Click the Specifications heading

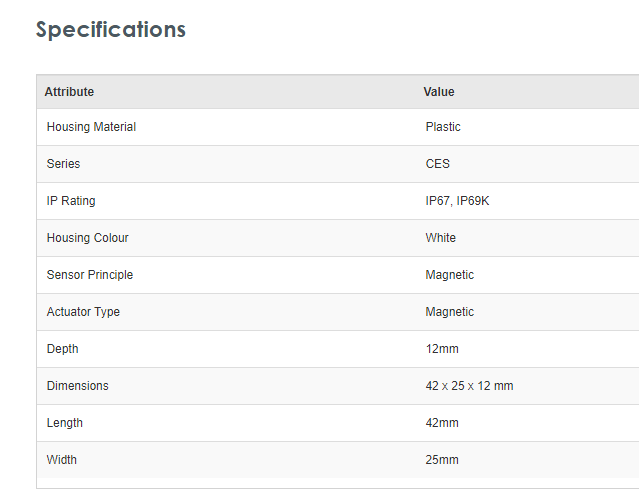111,30
